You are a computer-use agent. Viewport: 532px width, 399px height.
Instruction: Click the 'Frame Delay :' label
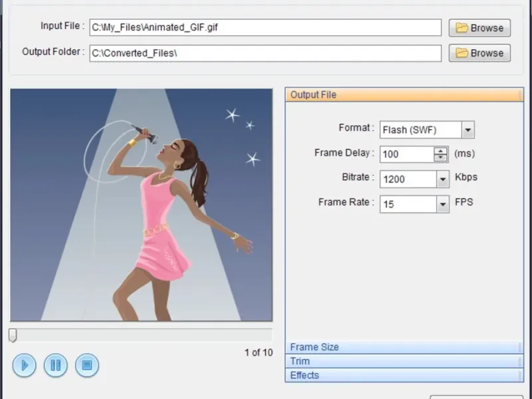(344, 153)
